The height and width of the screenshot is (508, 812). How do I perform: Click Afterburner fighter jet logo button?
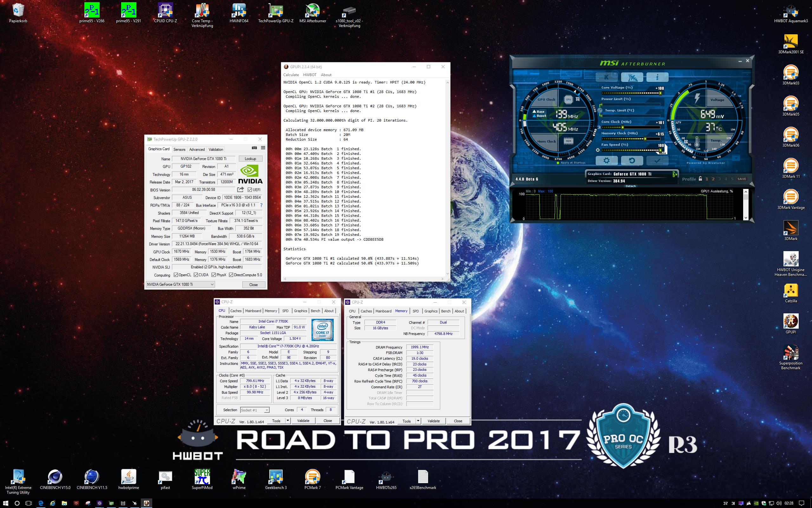[632, 77]
